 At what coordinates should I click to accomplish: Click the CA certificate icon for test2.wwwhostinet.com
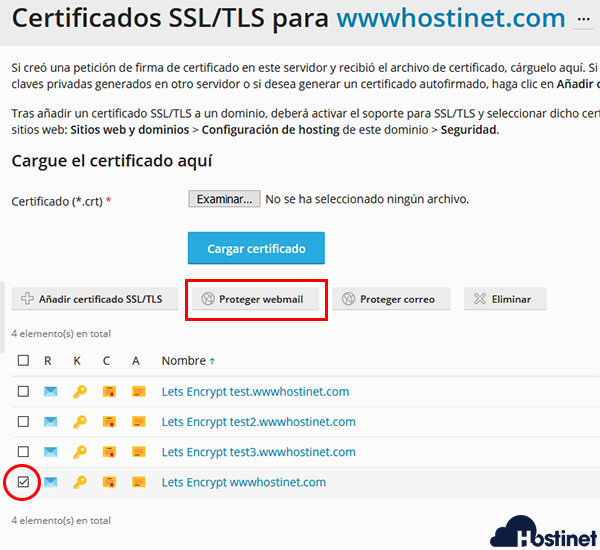point(139,421)
